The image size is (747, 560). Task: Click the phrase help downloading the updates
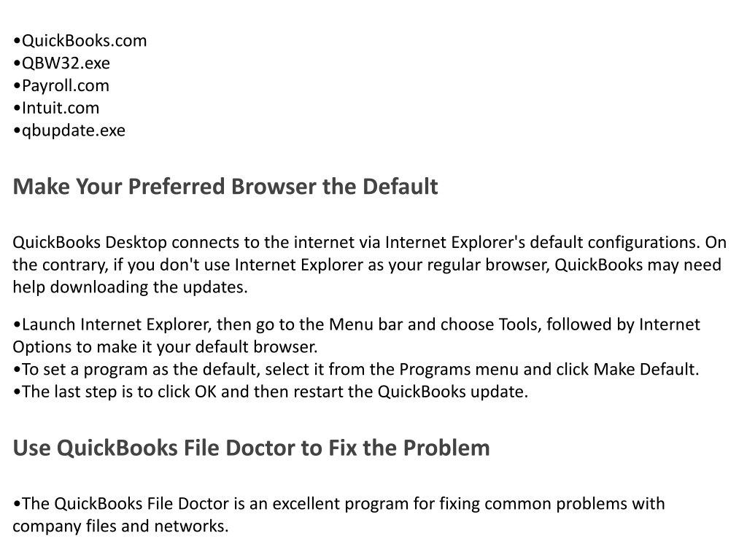click(x=130, y=287)
